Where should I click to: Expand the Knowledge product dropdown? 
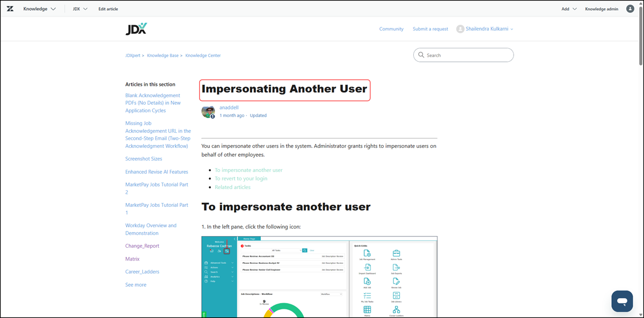click(x=39, y=9)
